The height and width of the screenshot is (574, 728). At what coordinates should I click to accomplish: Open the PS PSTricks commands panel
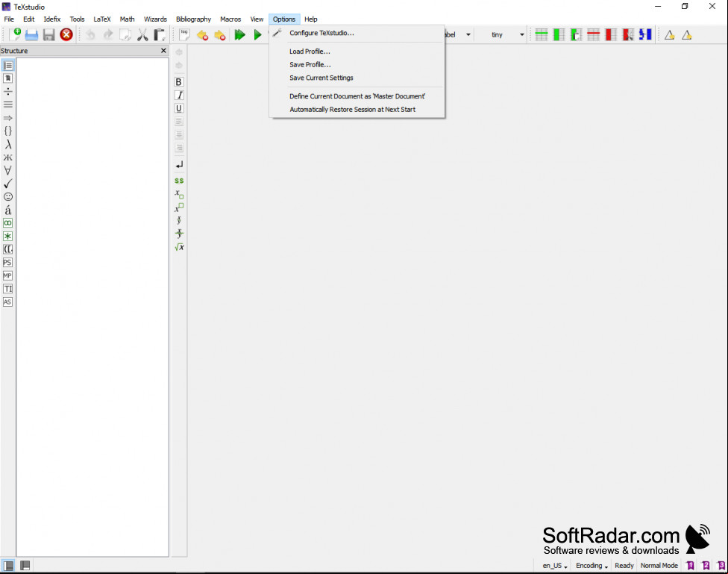coord(7,263)
